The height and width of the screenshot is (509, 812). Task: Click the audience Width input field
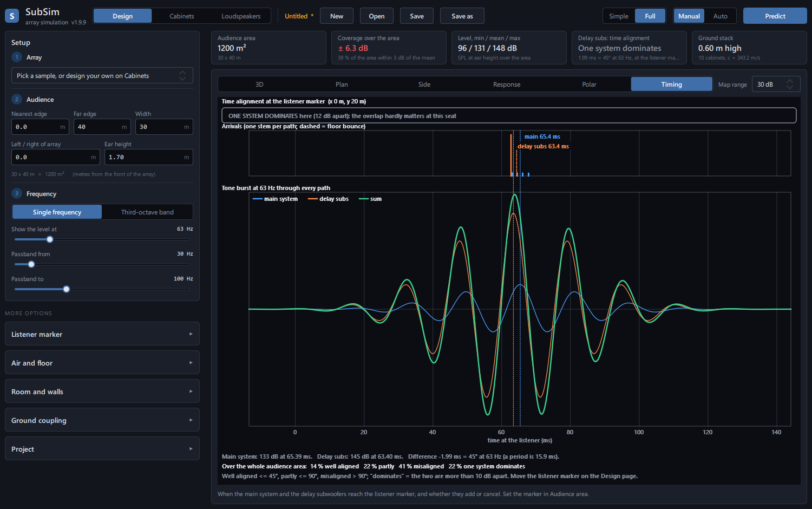pyautogui.click(x=164, y=127)
